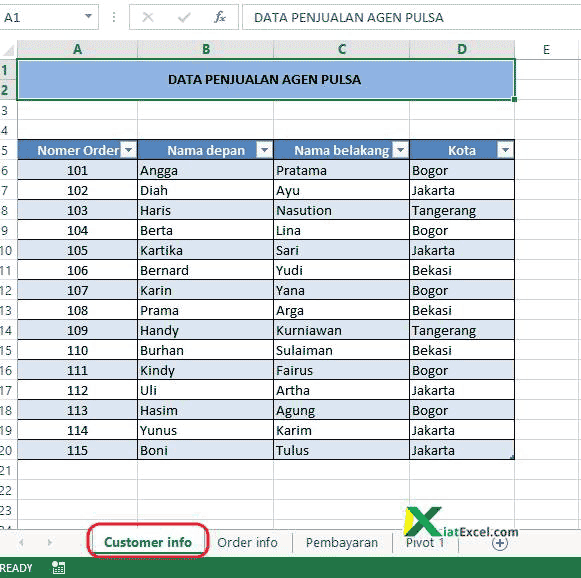
Task: Click cell containing Kindy
Action: tap(206, 371)
